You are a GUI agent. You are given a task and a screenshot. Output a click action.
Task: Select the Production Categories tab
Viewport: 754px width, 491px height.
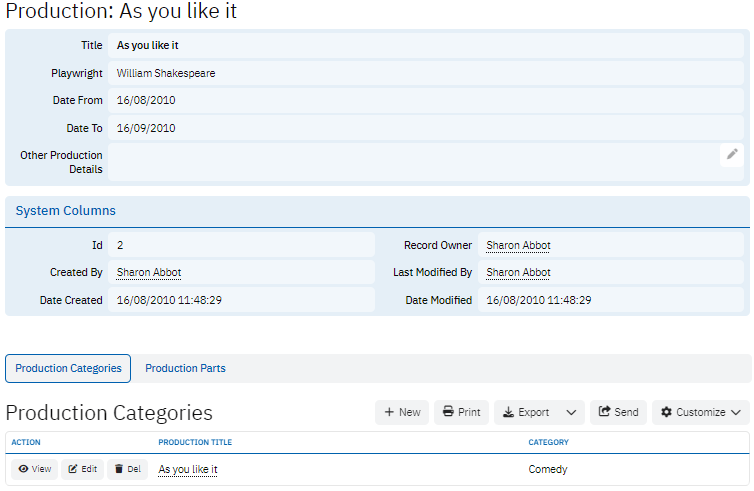click(x=68, y=368)
